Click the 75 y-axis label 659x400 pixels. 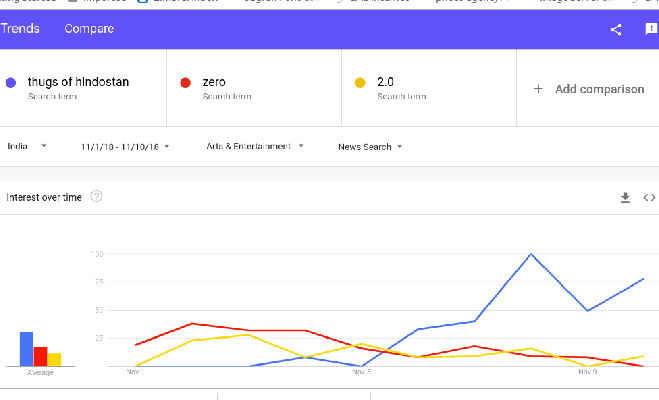pyautogui.click(x=99, y=282)
